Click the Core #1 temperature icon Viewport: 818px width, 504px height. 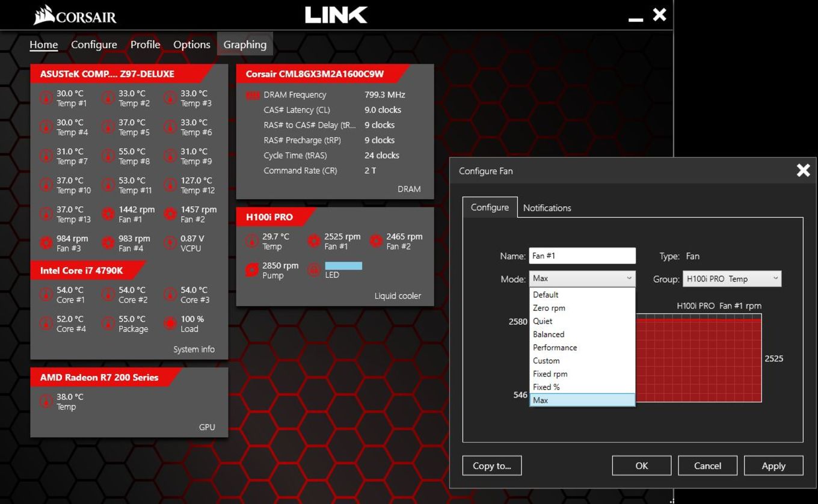click(x=46, y=295)
